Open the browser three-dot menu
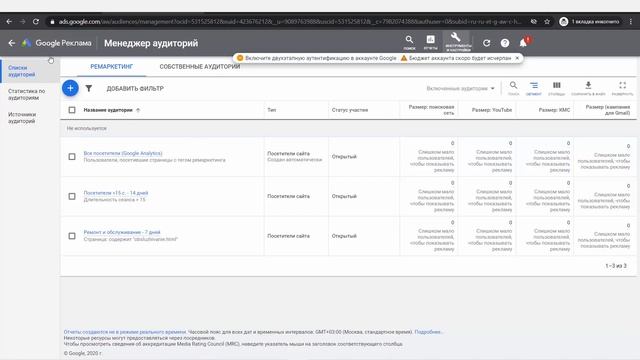Viewport: 640px width, 360px height. tap(631, 22)
